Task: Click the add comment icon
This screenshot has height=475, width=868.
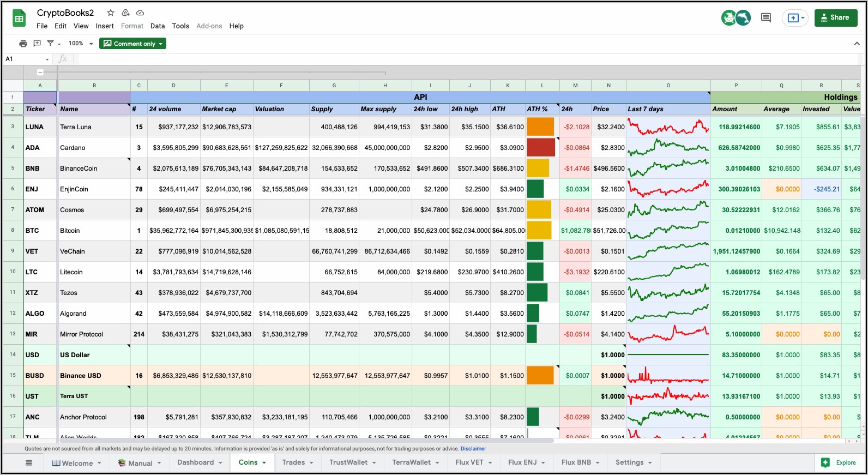Action: pyautogui.click(x=37, y=44)
